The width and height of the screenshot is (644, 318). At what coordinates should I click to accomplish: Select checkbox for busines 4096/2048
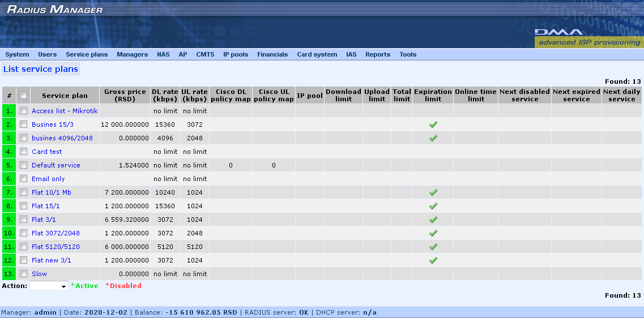coord(23,137)
